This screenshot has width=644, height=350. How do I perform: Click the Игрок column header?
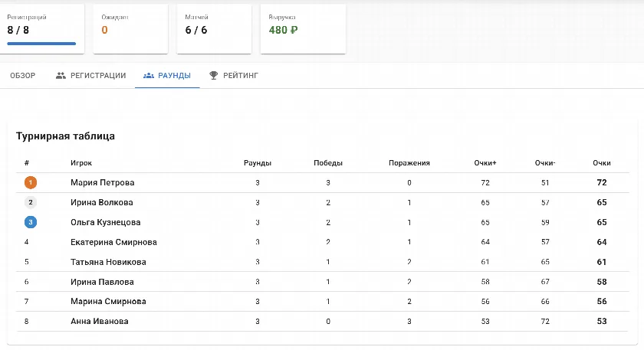point(81,163)
